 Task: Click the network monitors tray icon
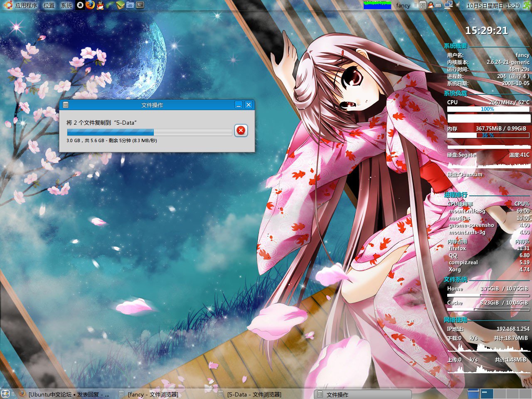click(x=448, y=5)
